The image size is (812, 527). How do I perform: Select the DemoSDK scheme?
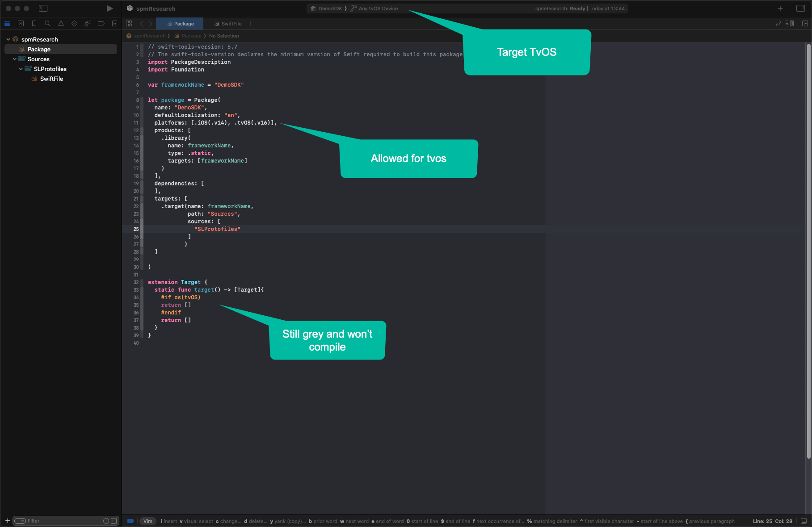coord(326,8)
